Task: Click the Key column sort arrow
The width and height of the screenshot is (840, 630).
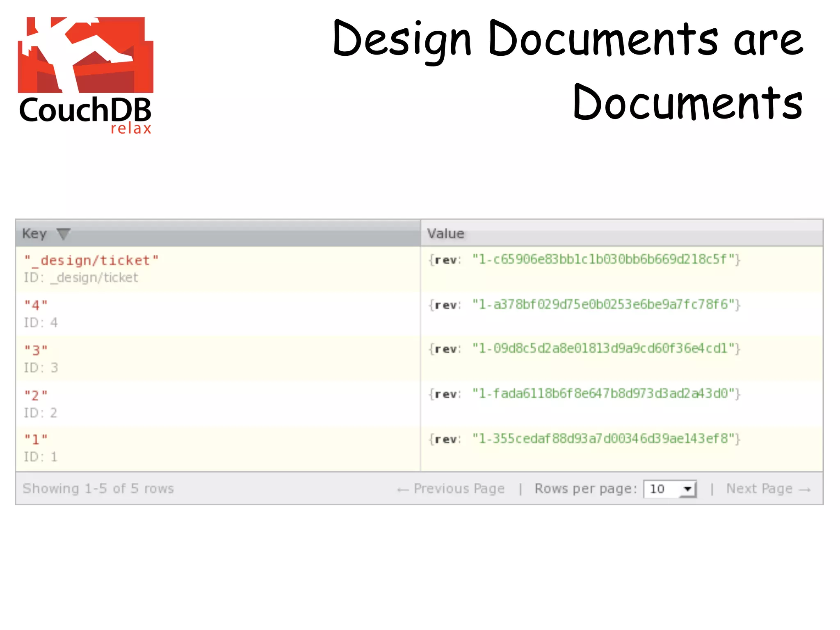Action: coord(64,234)
